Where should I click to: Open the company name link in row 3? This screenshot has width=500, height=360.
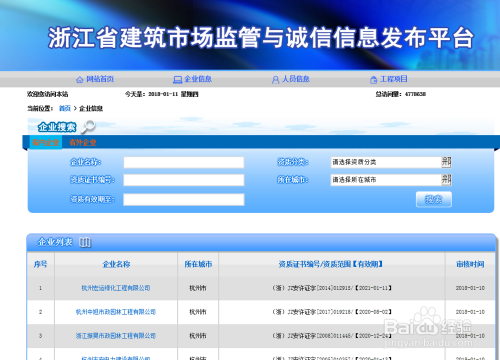(x=116, y=336)
